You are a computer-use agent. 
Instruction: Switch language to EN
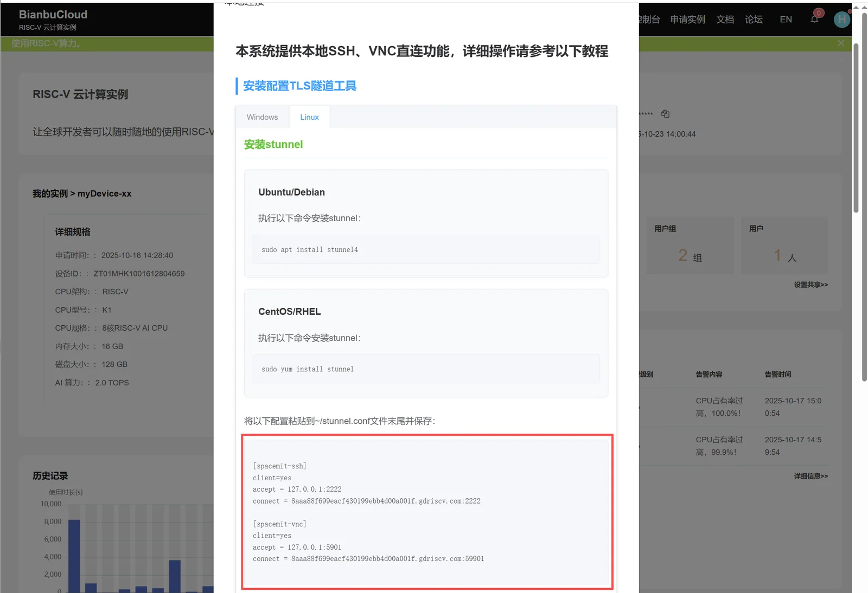(x=786, y=20)
